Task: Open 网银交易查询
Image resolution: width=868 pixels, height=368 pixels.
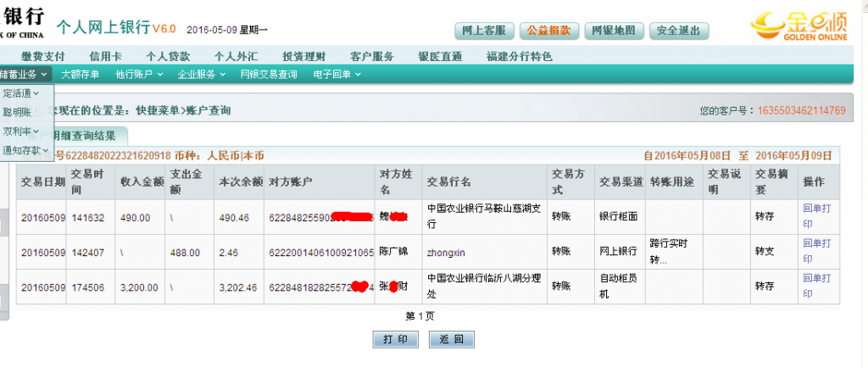Action: pos(269,74)
